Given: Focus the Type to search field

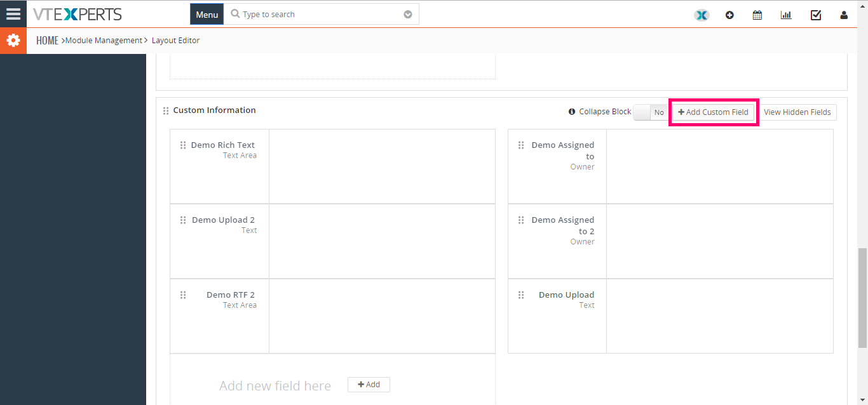Looking at the screenshot, I should tap(322, 15).
